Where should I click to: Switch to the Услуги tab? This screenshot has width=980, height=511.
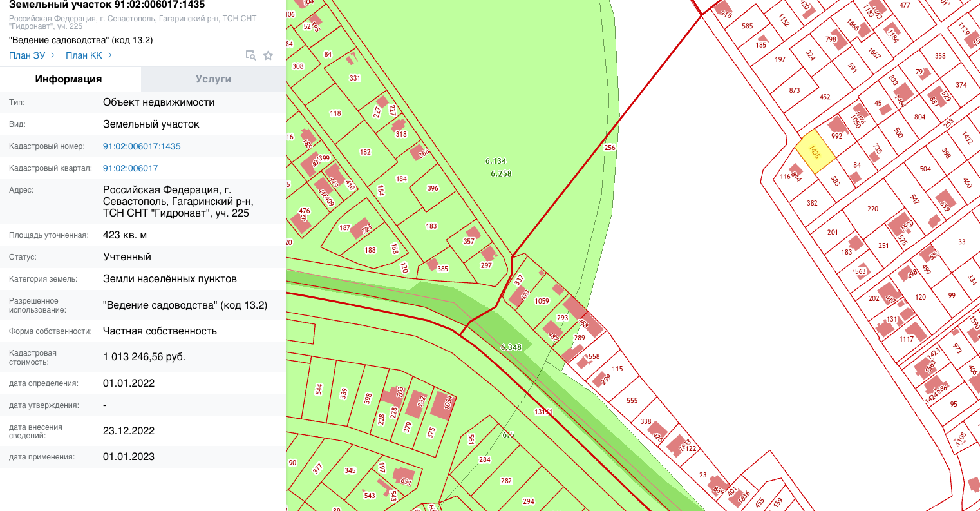pos(213,79)
